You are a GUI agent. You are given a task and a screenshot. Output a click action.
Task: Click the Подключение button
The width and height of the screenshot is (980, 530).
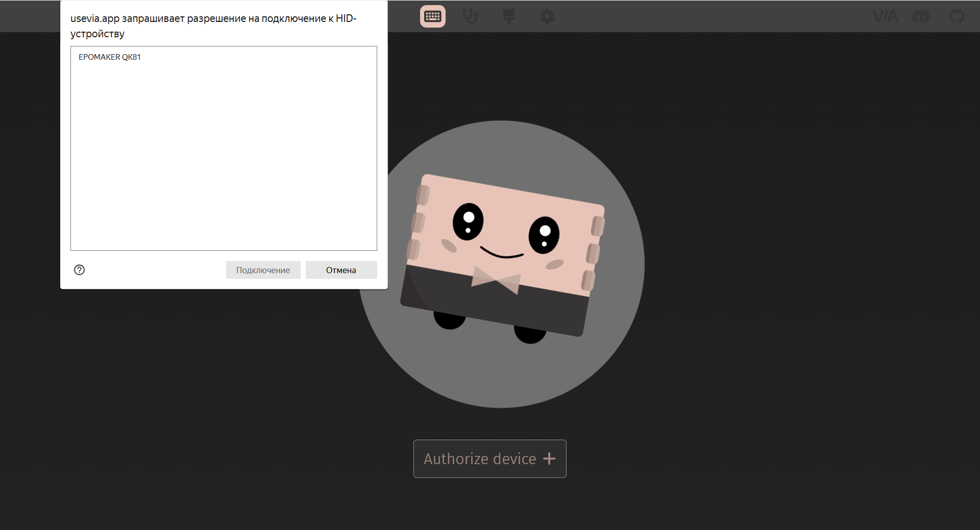pos(263,270)
